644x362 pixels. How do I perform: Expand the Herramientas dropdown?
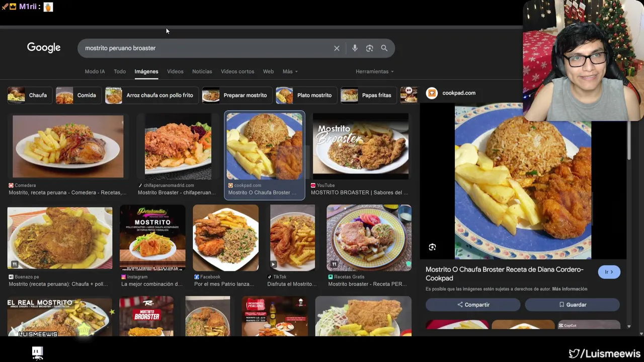[x=375, y=71]
